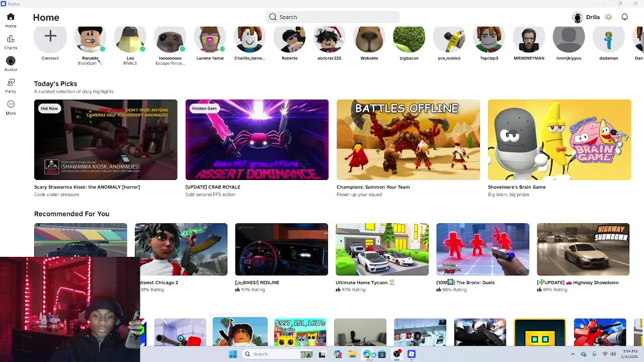Open friend Roberto's avatar
The width and height of the screenshot is (644, 362).
[x=289, y=39]
